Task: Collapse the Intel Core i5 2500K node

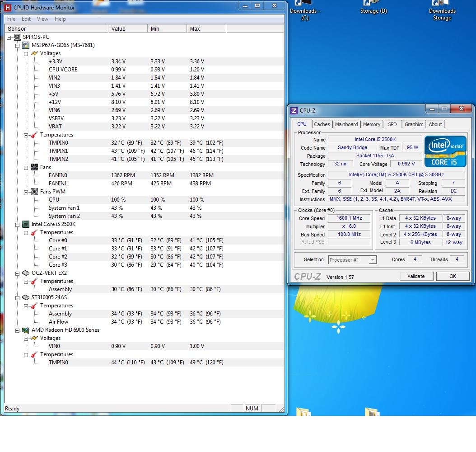Action: coord(18,225)
